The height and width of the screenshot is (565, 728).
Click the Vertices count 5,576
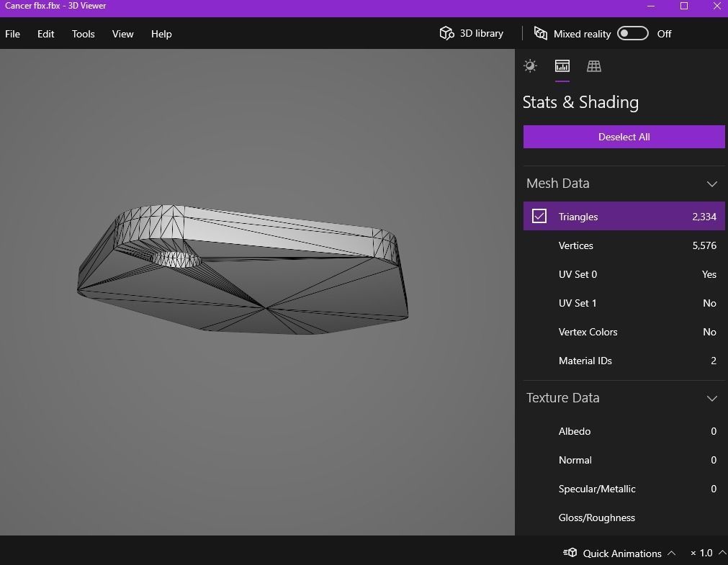point(704,245)
